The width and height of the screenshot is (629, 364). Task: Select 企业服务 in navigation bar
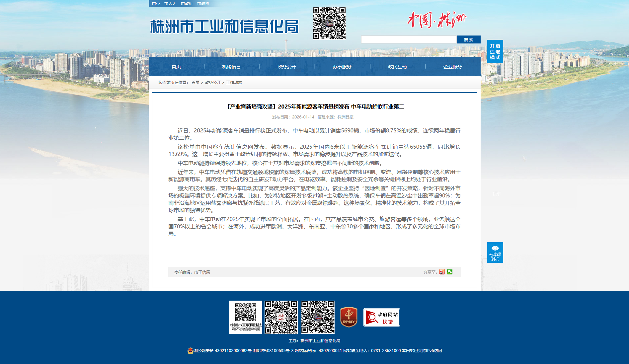coord(452,67)
